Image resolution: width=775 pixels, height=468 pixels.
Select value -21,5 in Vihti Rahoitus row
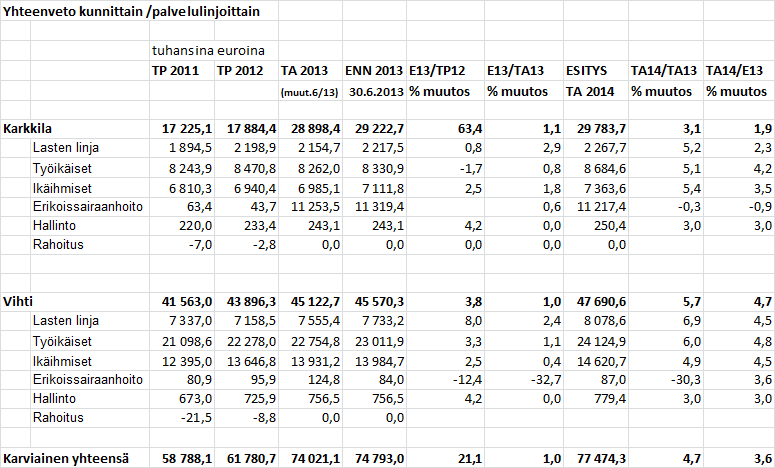click(196, 418)
